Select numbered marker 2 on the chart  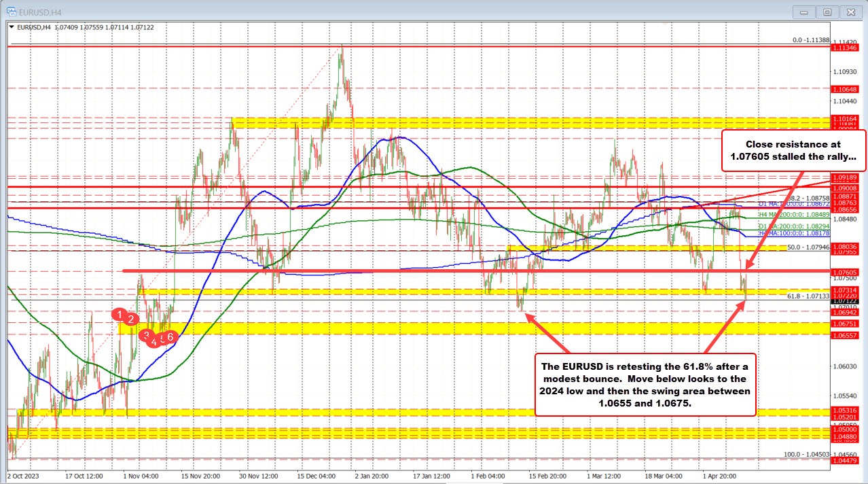(131, 319)
